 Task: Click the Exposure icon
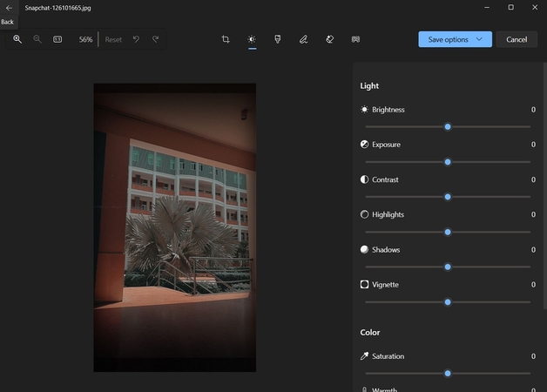coord(364,145)
